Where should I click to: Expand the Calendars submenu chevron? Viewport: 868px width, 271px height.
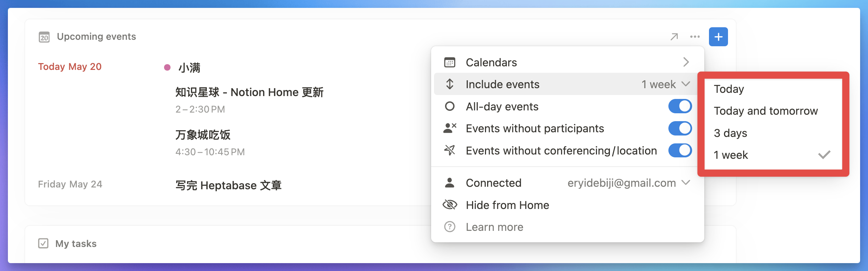pos(686,62)
